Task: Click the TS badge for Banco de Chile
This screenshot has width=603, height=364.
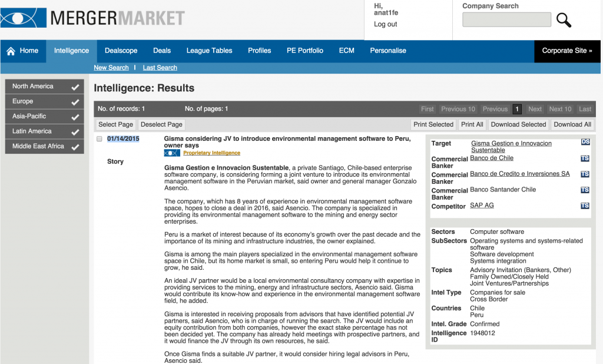Action: pos(585,158)
